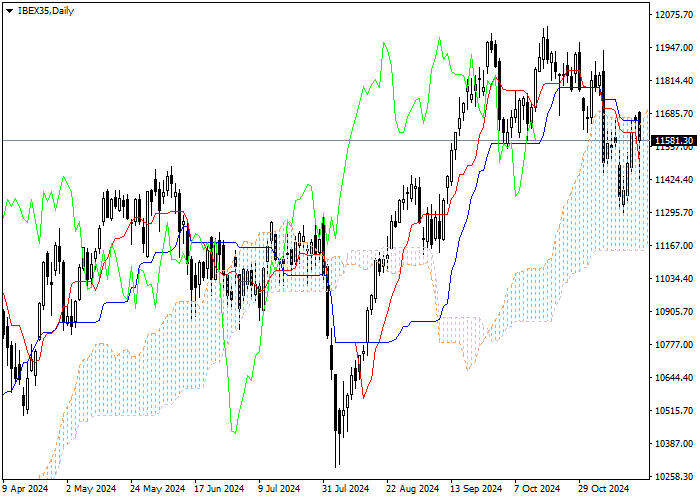Select the 13 Sep 2024 date label

[476, 489]
